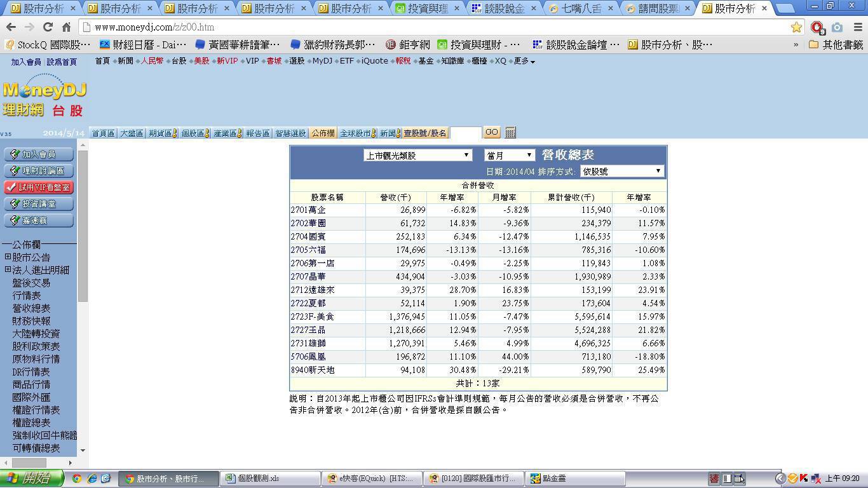Go back with the browser back arrow
868x488 pixels.
pyautogui.click(x=11, y=27)
